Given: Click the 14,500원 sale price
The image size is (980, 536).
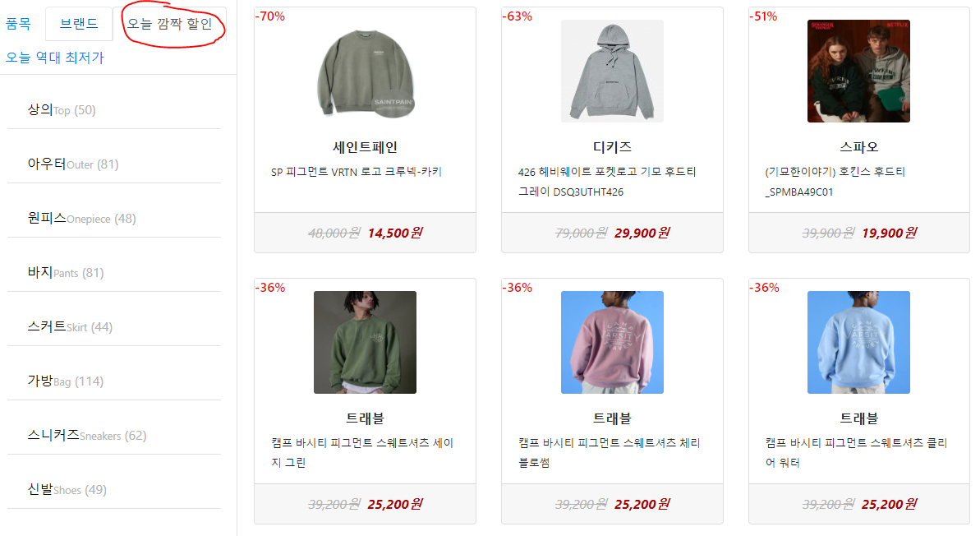Looking at the screenshot, I should pos(395,233).
